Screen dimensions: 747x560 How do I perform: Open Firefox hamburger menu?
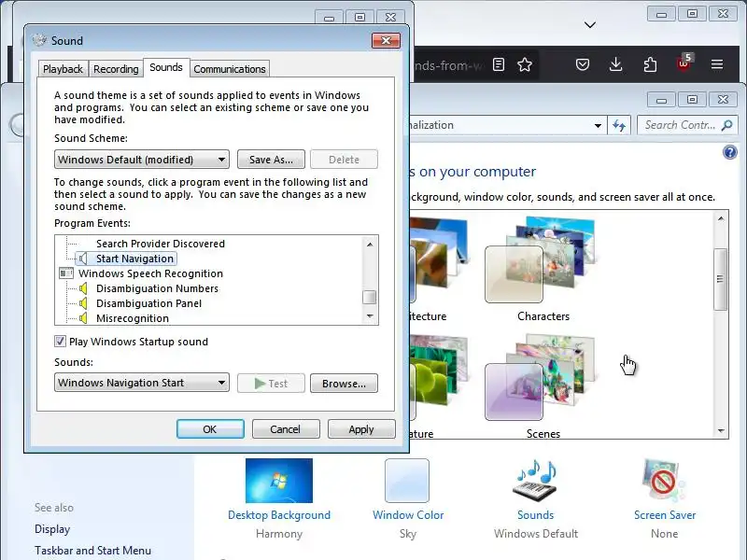click(717, 64)
